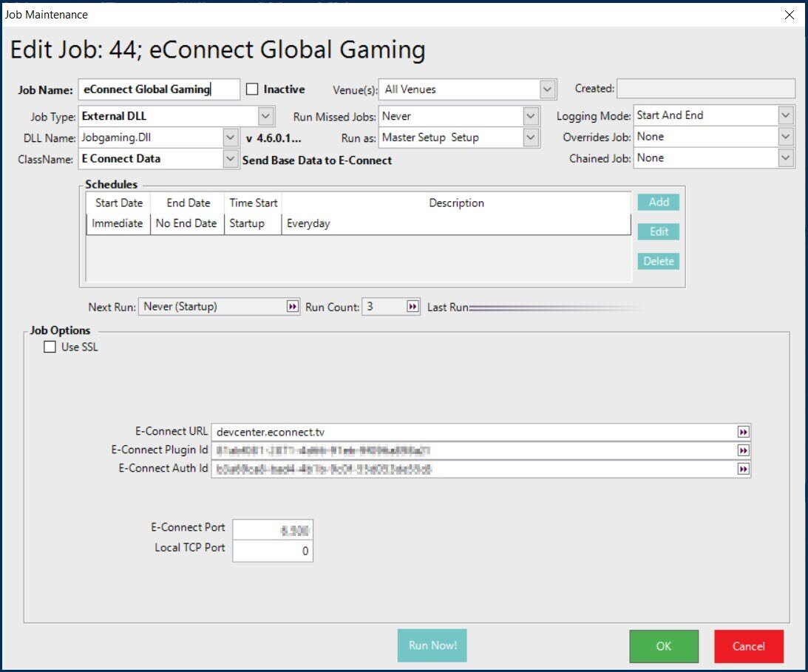808x672 pixels.
Task: Click the Next Run advance arrow icon
Action: point(292,307)
